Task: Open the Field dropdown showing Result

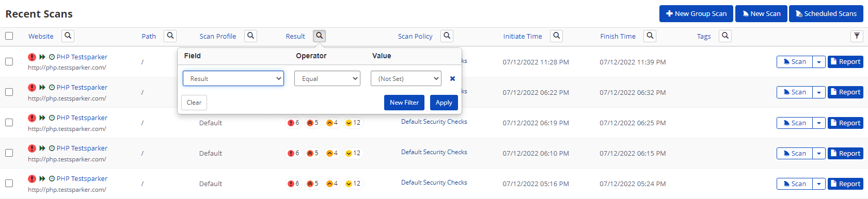Action: [x=233, y=78]
